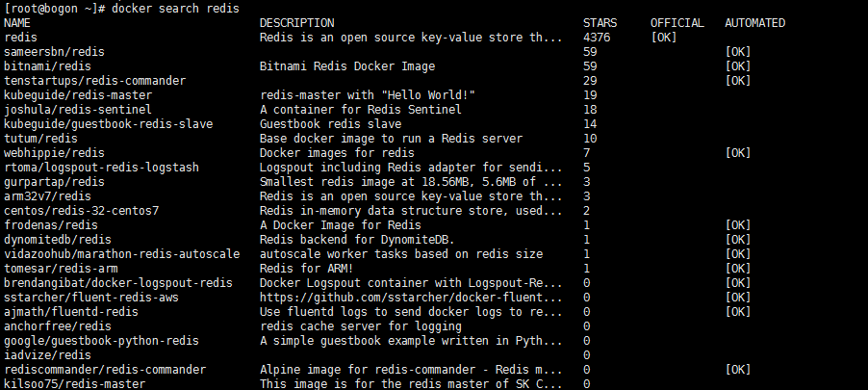
Task: Click the star count 29
Action: point(590,80)
